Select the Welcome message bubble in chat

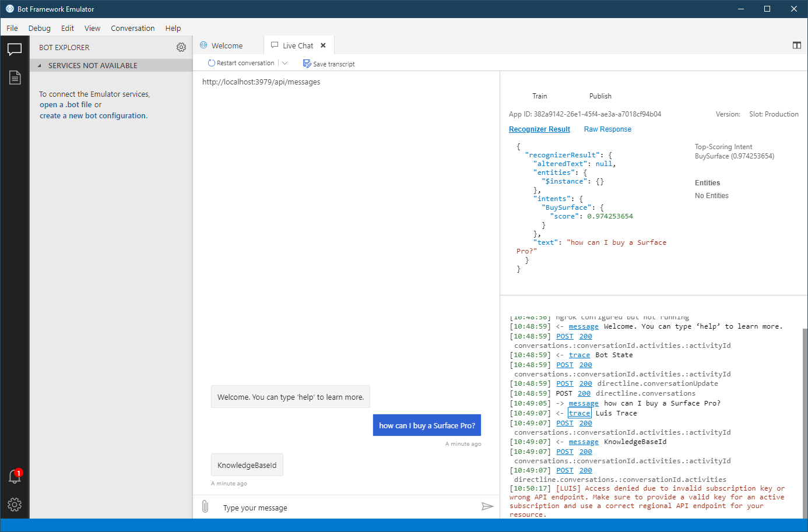click(290, 397)
